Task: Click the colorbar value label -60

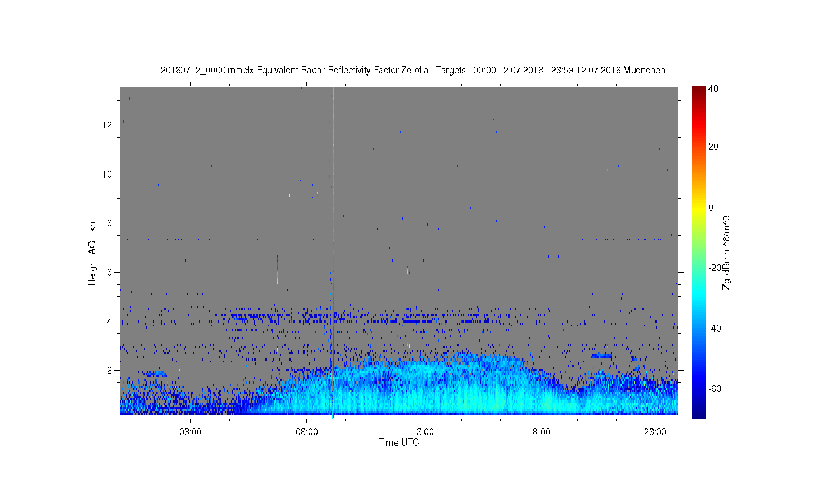Action: [x=715, y=389]
